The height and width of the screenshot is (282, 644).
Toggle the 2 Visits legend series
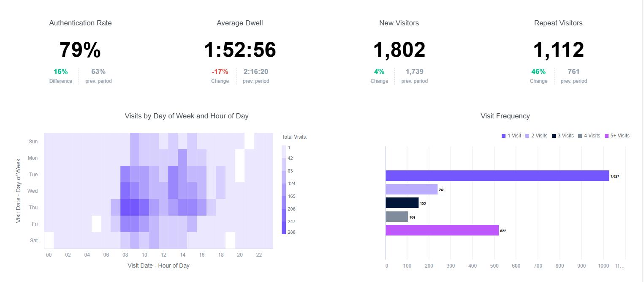536,136
